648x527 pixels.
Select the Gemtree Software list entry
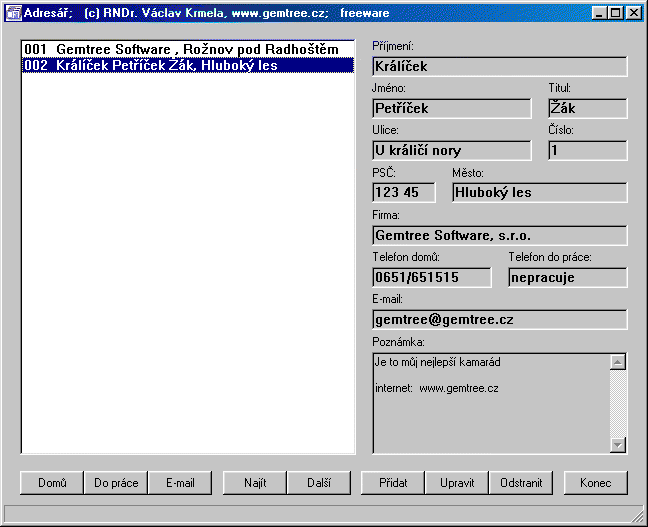(x=188, y=49)
